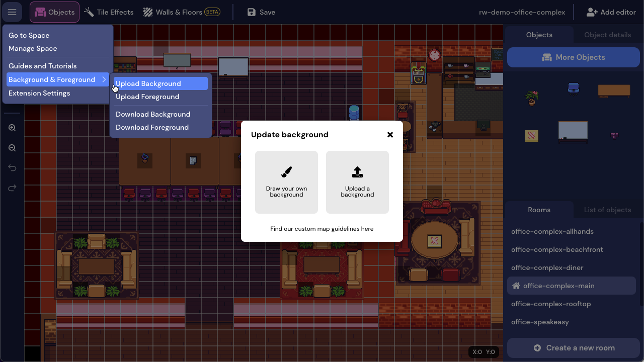Open Guides and Tutorials
This screenshot has width=644, height=362.
[42, 66]
